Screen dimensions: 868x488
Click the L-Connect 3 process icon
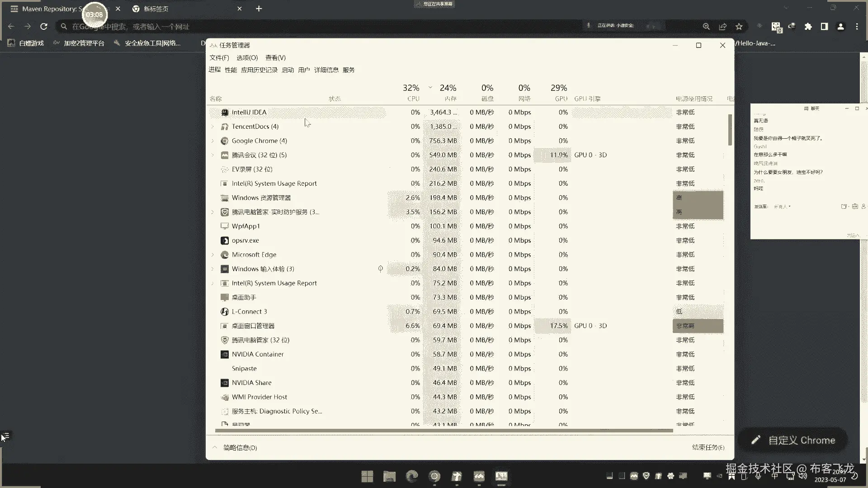tap(225, 312)
